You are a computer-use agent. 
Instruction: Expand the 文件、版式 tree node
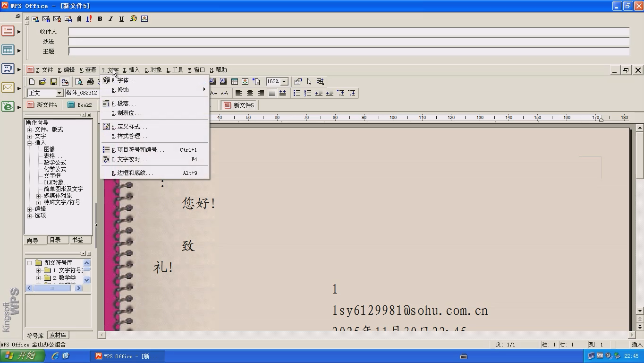point(29,130)
